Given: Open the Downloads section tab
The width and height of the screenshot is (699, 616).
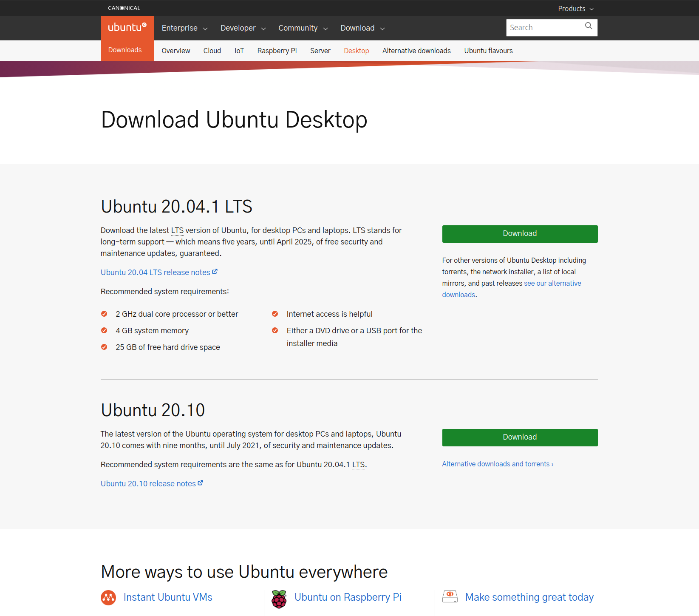Looking at the screenshot, I should click(125, 50).
